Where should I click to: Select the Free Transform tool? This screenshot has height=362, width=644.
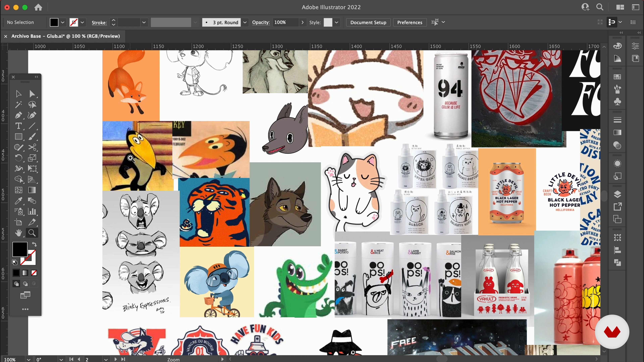[x=32, y=169]
